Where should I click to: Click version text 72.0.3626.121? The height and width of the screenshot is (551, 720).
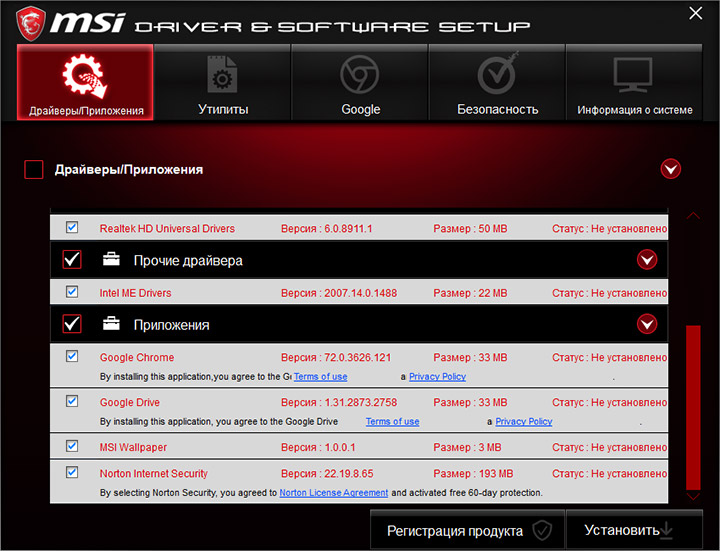[x=358, y=357]
